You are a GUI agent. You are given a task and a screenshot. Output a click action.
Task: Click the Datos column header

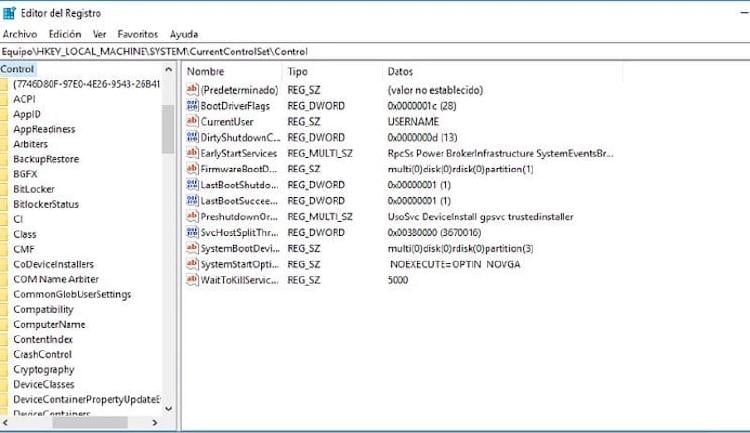[400, 72]
